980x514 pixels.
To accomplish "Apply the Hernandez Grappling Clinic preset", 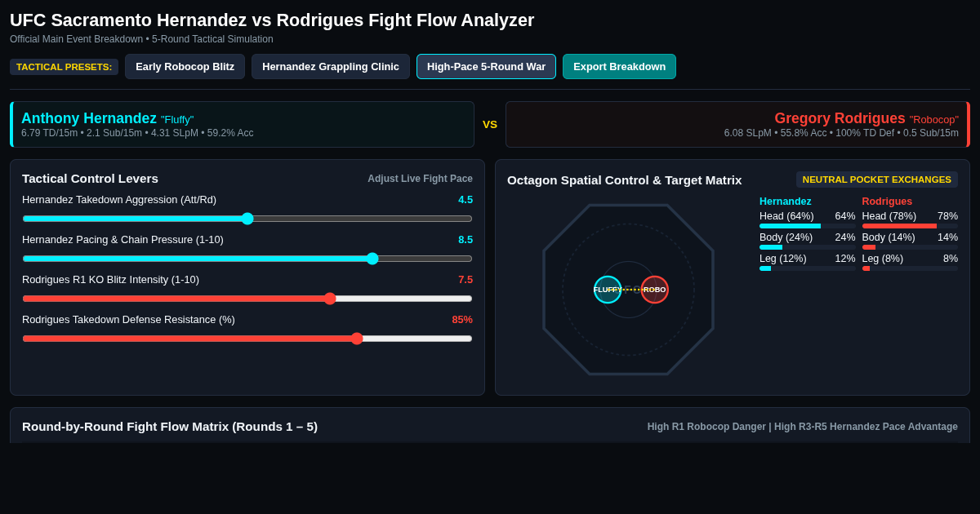I will (331, 66).
